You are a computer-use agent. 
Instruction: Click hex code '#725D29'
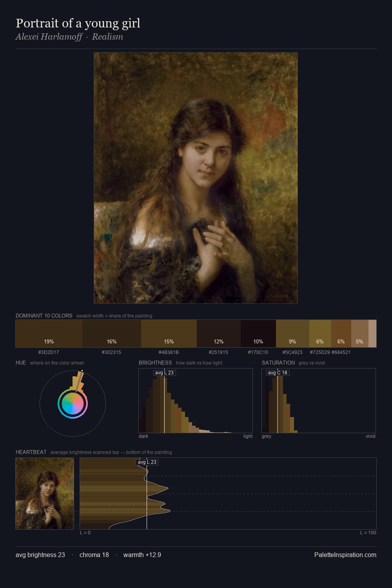320,352
